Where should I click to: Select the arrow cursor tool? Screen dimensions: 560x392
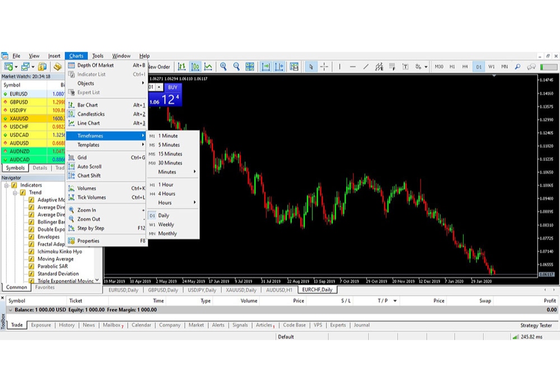click(311, 67)
